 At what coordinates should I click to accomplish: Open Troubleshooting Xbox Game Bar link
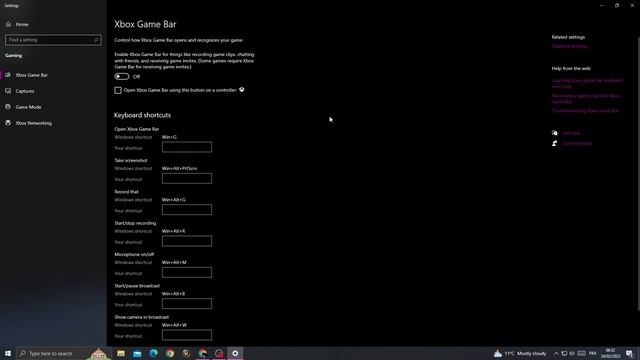[x=585, y=111]
